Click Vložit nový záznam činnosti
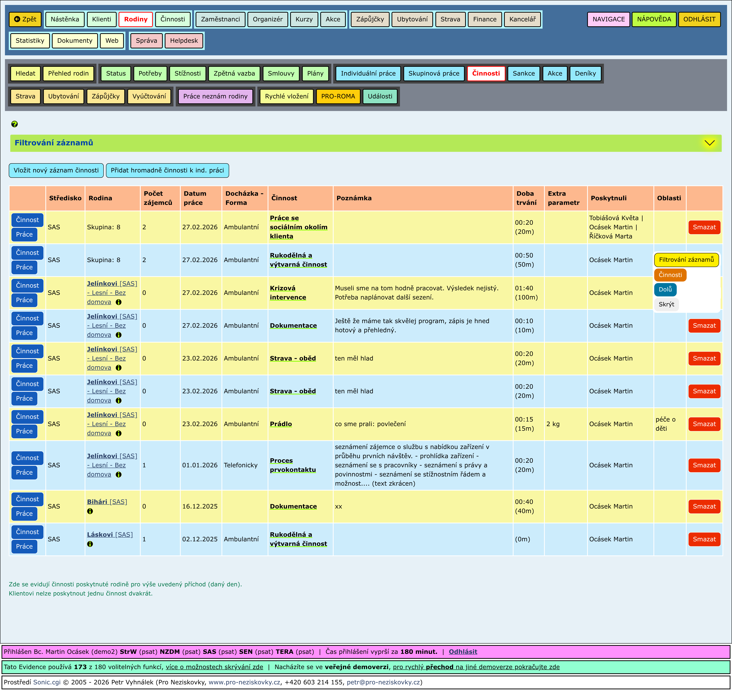The image size is (732, 700). [x=56, y=171]
